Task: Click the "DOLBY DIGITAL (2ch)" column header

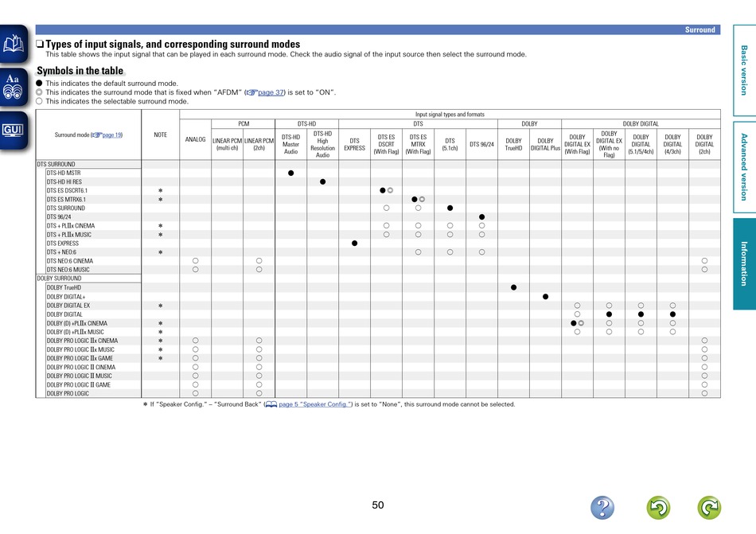Action: (704, 144)
